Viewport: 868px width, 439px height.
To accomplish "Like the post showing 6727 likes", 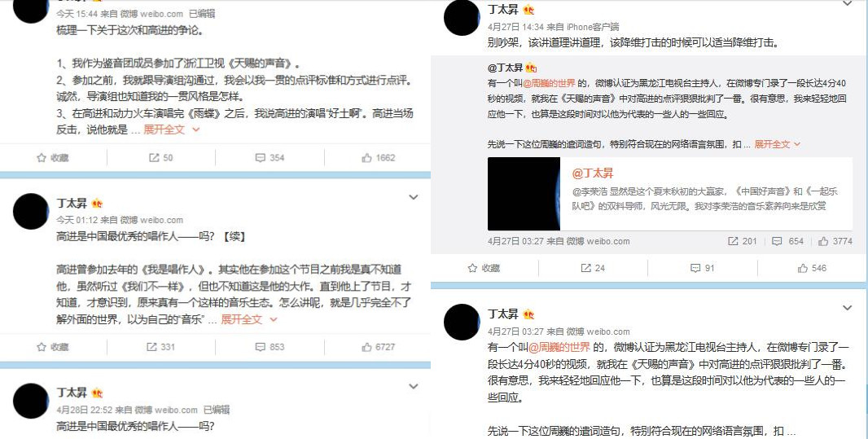I will point(378,347).
